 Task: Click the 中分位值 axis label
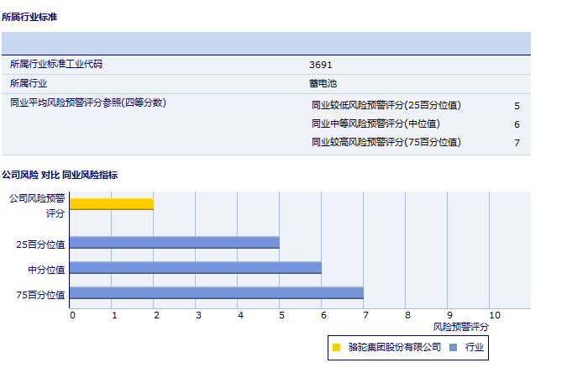[x=47, y=269]
